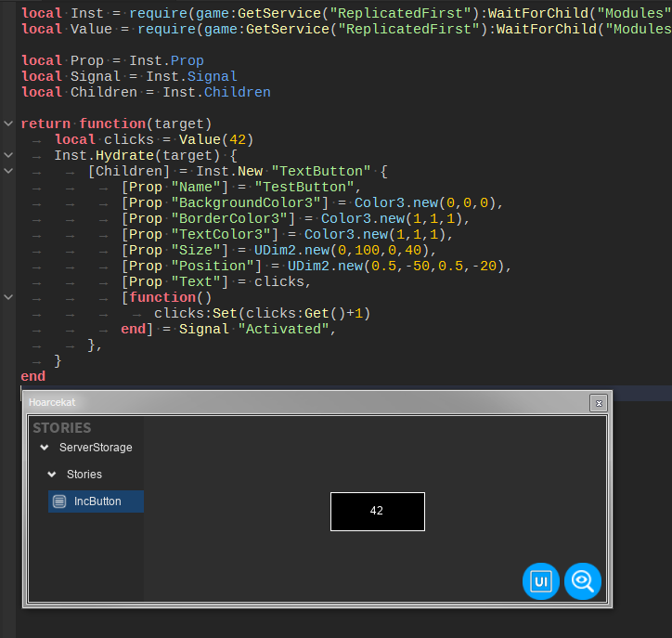The height and width of the screenshot is (638, 672).
Task: Click the blue UI round button
Action: 540,581
